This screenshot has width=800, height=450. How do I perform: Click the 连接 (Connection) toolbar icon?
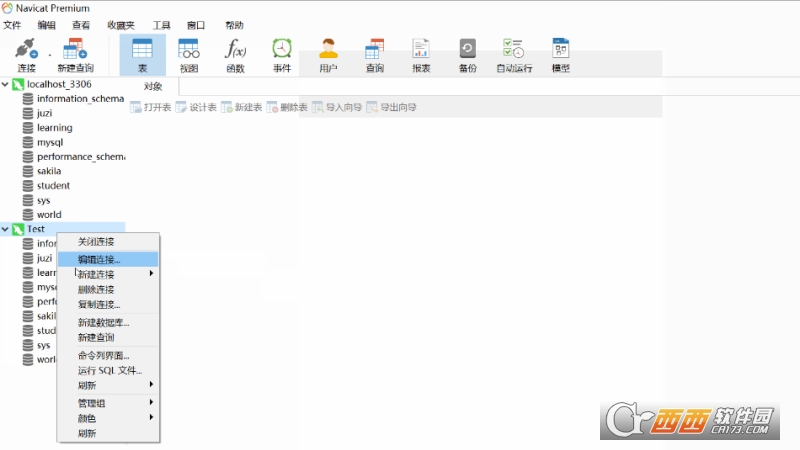pos(26,49)
